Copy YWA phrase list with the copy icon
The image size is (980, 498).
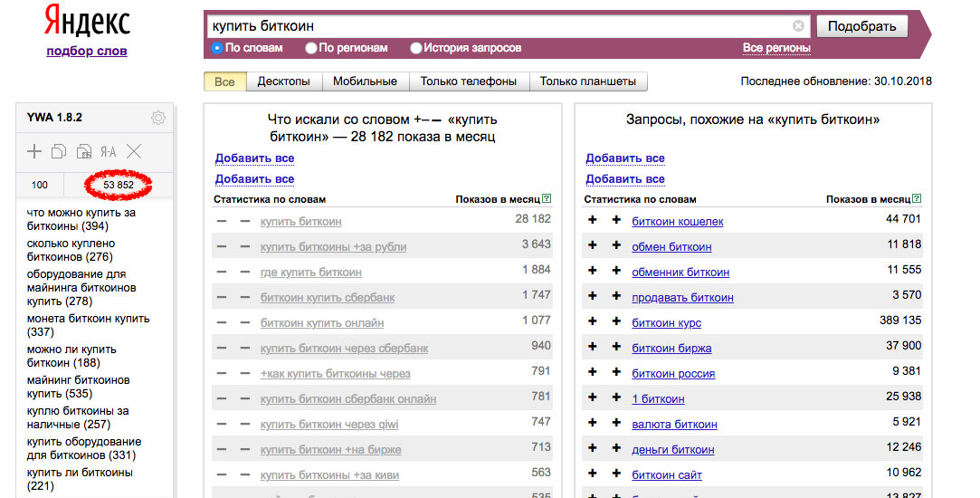[59, 151]
